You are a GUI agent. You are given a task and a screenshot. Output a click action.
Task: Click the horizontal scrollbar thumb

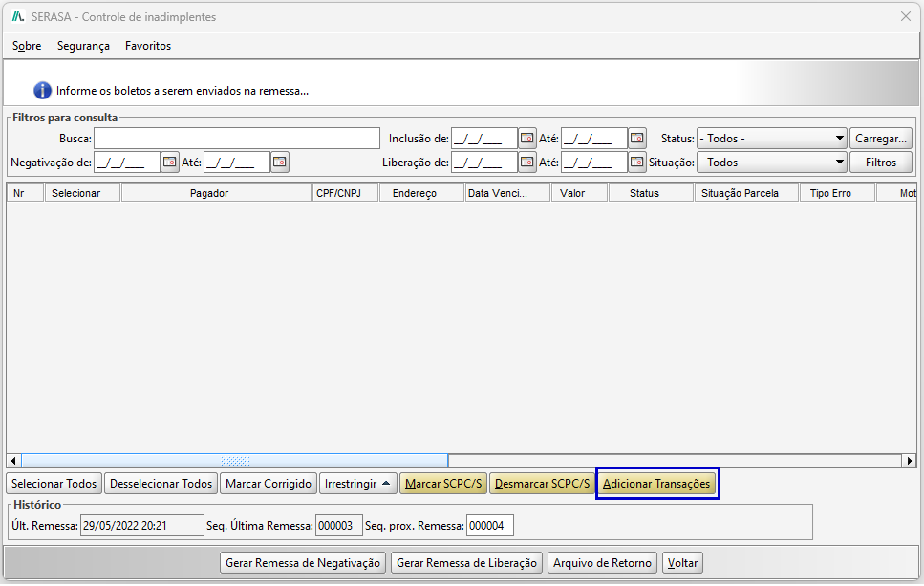pyautogui.click(x=234, y=461)
